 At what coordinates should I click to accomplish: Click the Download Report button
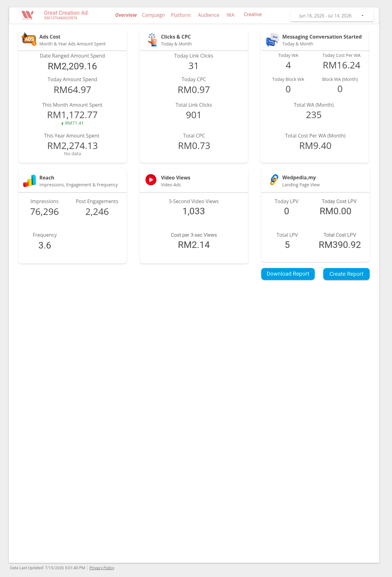[x=288, y=274]
